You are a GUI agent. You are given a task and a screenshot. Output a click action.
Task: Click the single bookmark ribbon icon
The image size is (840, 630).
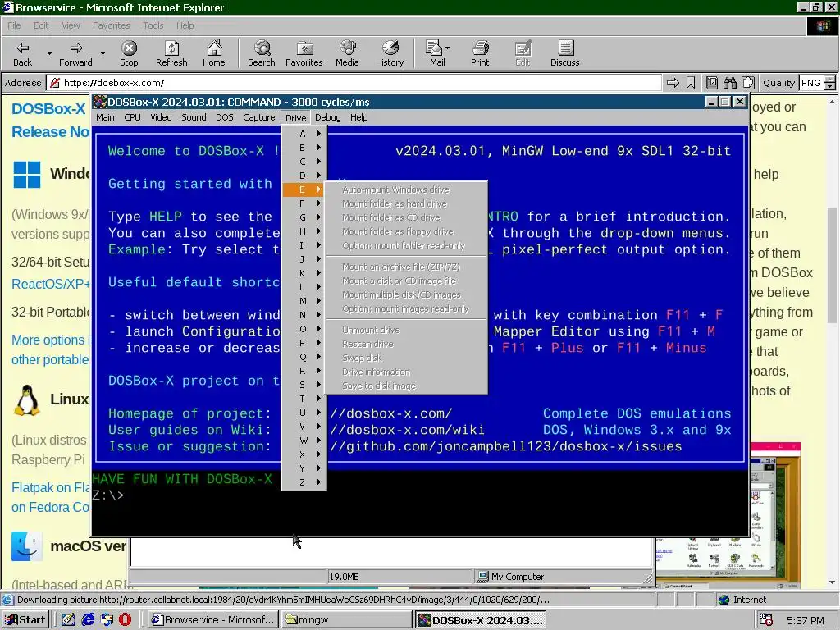coord(691,83)
